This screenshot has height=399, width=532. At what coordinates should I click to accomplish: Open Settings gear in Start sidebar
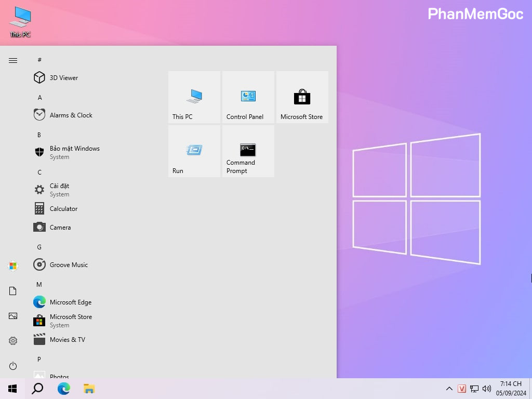pyautogui.click(x=13, y=341)
